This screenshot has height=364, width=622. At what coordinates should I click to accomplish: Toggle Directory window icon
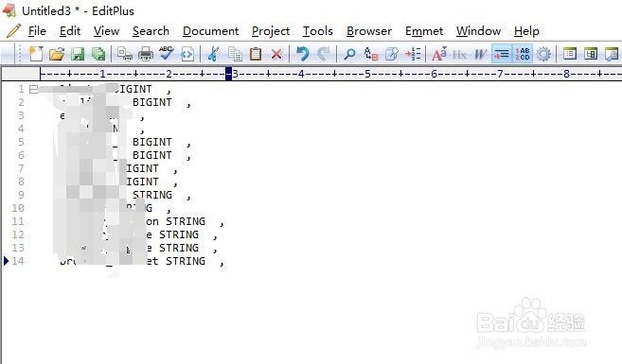[x=570, y=54]
